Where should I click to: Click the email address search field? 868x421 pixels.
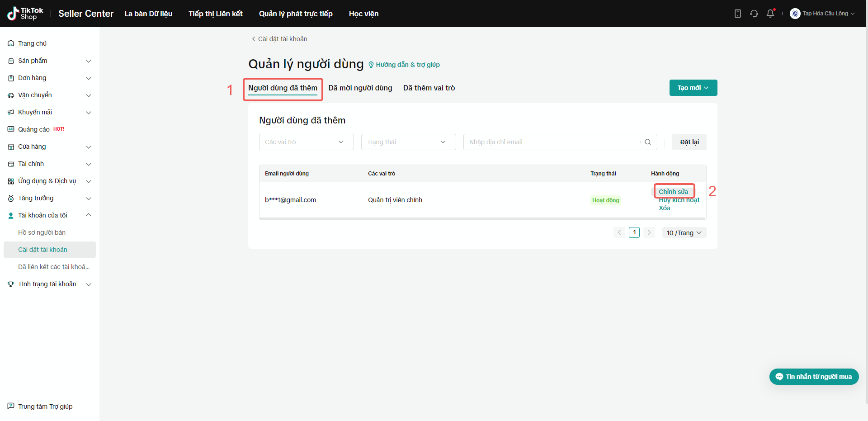(552, 142)
